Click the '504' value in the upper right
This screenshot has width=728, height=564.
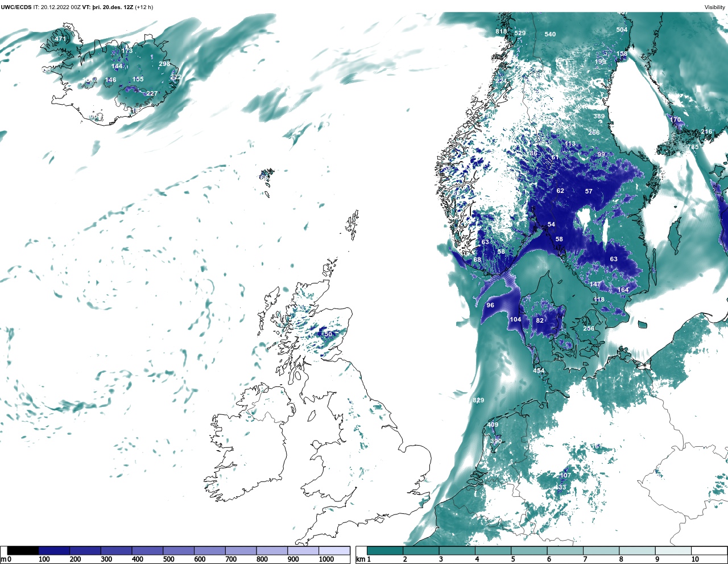pyautogui.click(x=622, y=30)
